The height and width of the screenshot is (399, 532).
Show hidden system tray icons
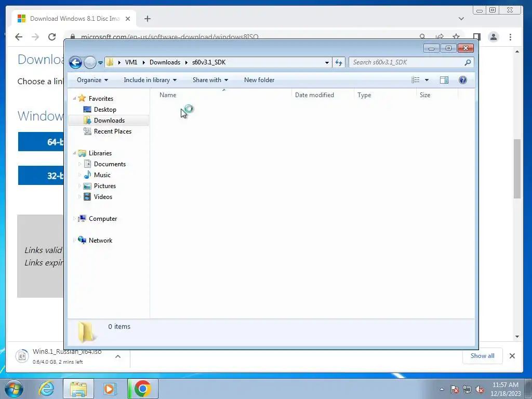[x=442, y=389]
